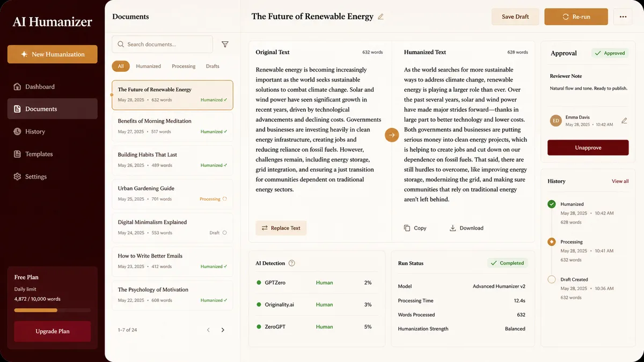Click the Advanced Humanizer v2 model value
This screenshot has width=644, height=362.
pyautogui.click(x=499, y=286)
